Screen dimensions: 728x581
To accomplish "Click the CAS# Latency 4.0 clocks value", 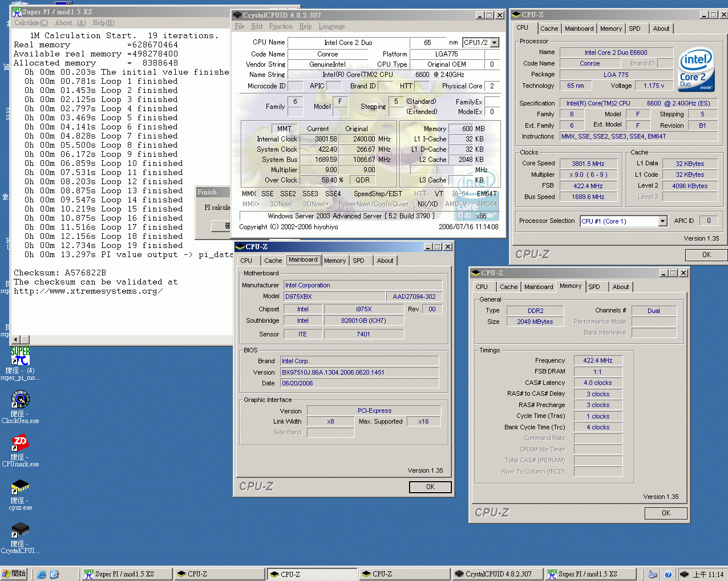I will coord(597,383).
